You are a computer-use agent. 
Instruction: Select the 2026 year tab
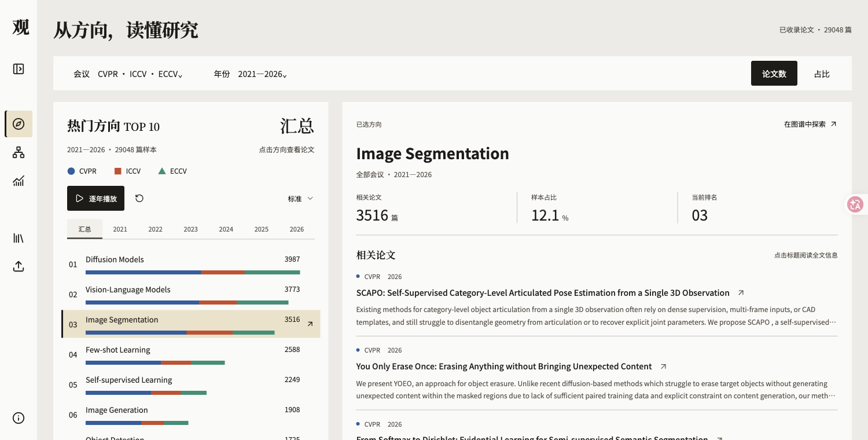click(x=297, y=229)
